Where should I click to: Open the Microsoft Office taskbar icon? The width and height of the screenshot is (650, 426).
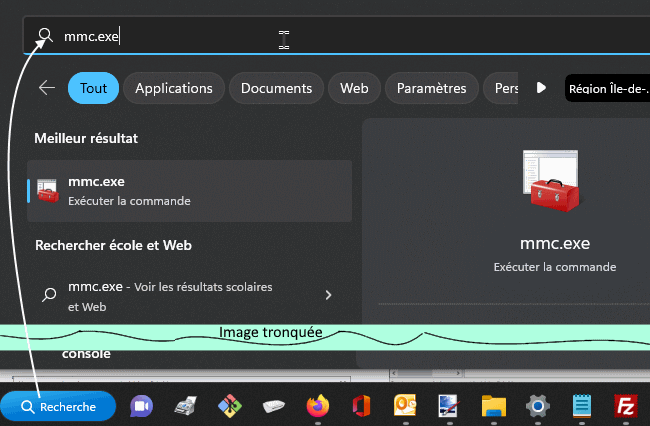click(361, 406)
